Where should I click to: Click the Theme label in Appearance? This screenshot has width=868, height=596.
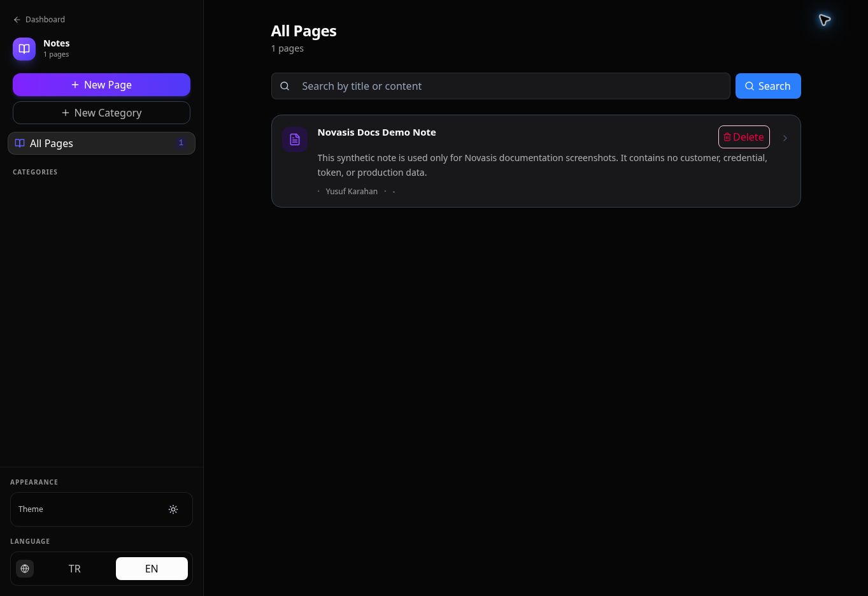(31, 509)
